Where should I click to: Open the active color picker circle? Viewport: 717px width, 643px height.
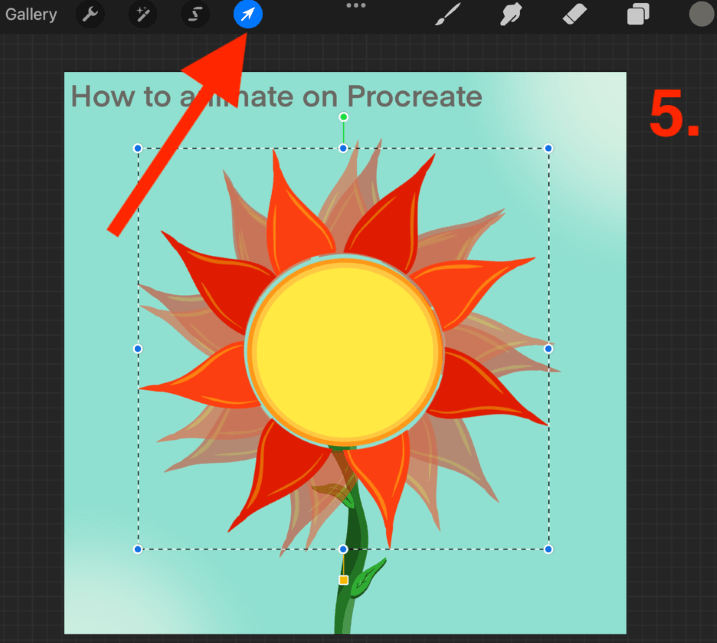coord(701,14)
